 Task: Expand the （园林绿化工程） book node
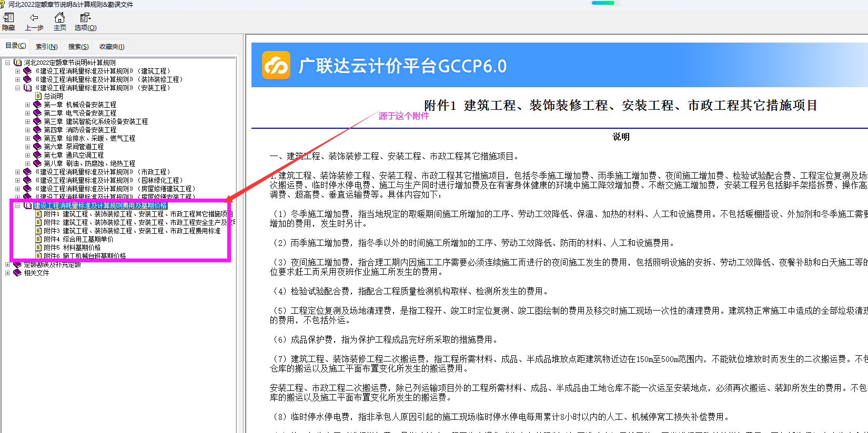coord(17,180)
